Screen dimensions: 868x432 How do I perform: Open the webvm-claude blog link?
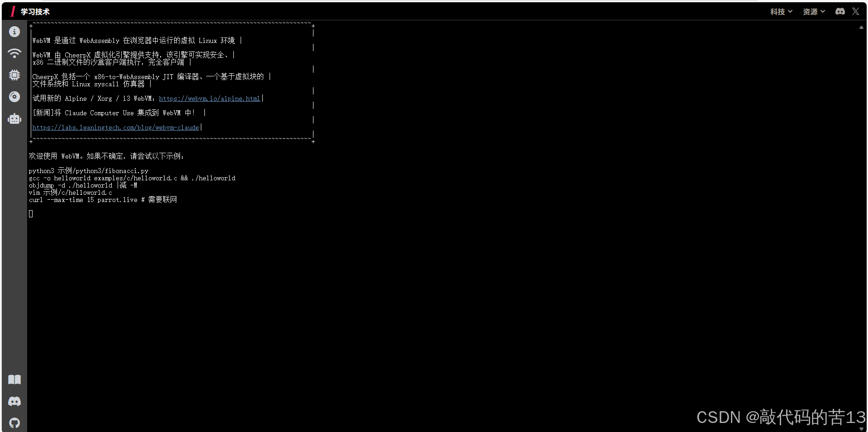(x=116, y=127)
